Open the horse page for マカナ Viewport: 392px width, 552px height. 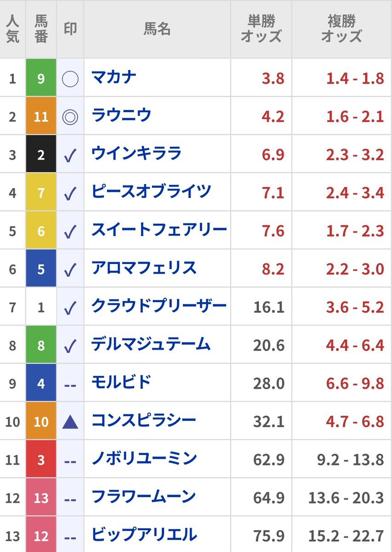[114, 77]
